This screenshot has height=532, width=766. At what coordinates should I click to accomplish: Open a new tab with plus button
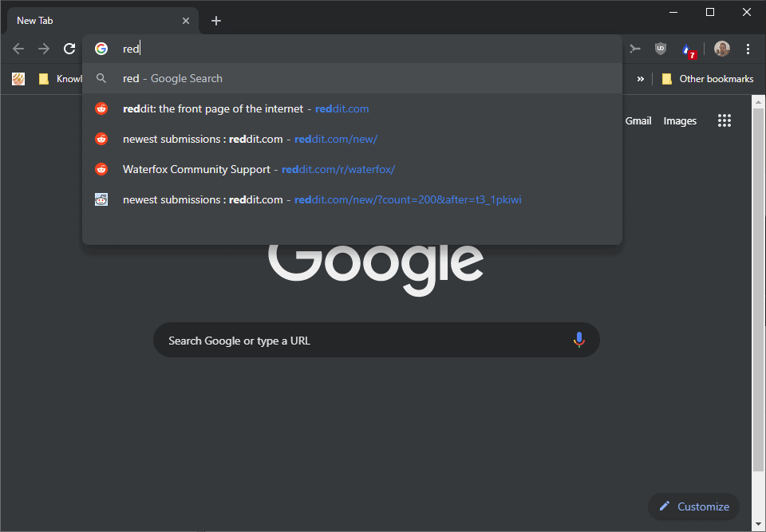(x=216, y=21)
